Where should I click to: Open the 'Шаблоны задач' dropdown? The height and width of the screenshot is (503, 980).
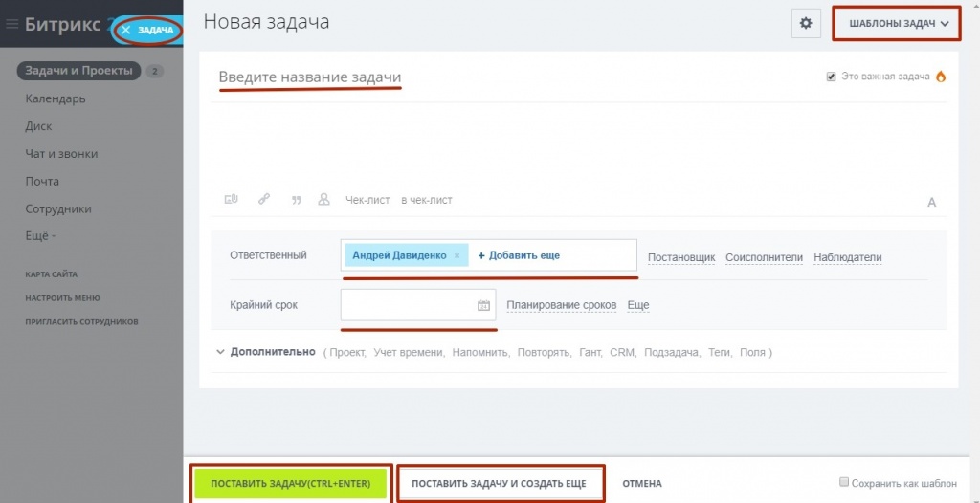[x=896, y=24]
